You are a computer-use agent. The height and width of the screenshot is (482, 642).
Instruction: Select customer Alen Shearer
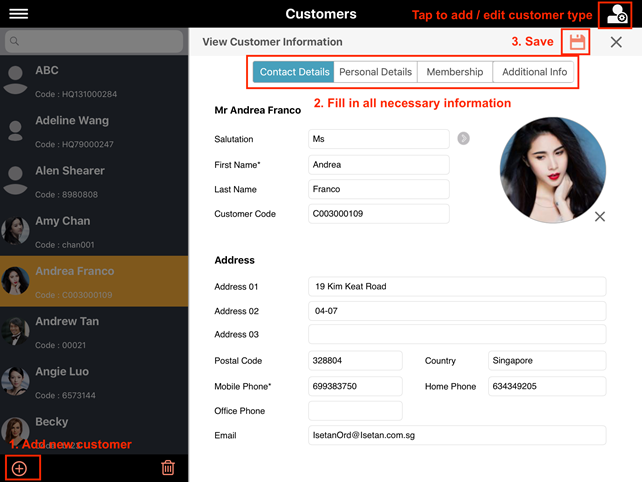tap(94, 181)
